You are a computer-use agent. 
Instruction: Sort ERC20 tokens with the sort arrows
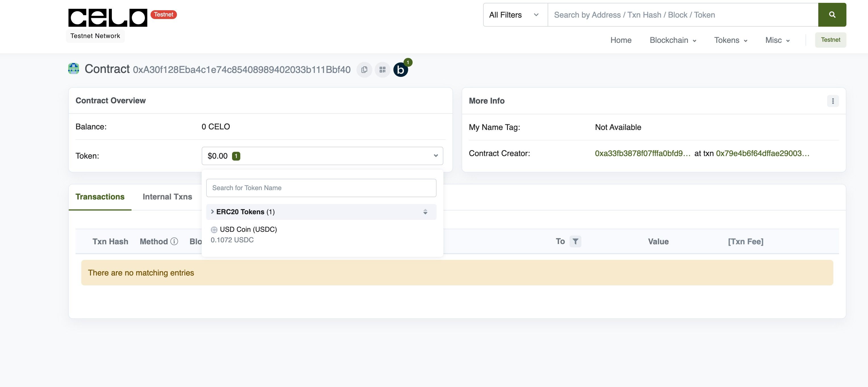(425, 212)
